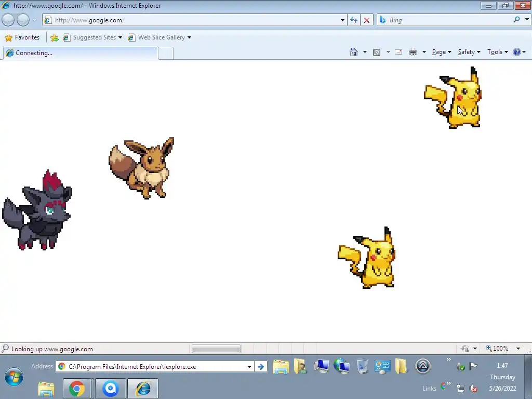Open the Tools menu

click(x=497, y=52)
